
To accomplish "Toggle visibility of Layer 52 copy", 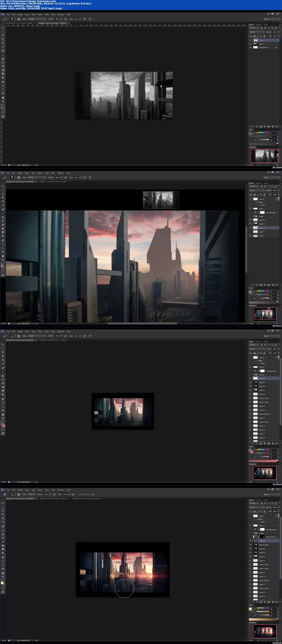I will click(x=250, y=545).
